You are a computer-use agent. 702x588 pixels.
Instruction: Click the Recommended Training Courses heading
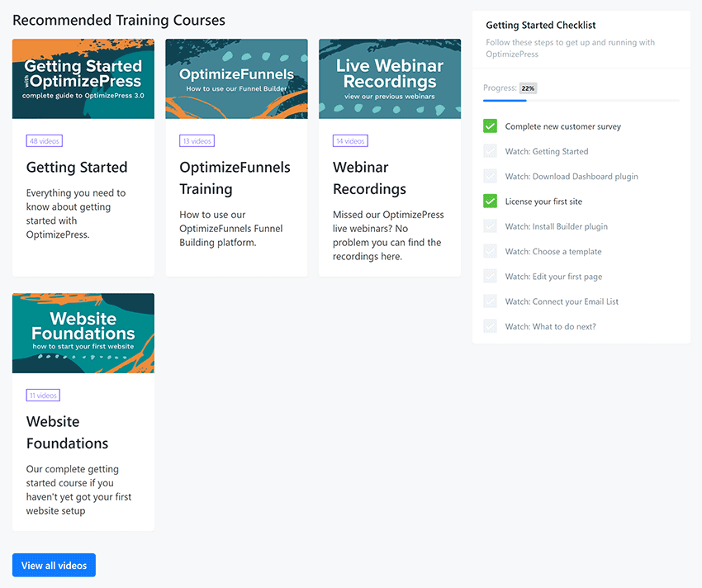[x=119, y=20]
